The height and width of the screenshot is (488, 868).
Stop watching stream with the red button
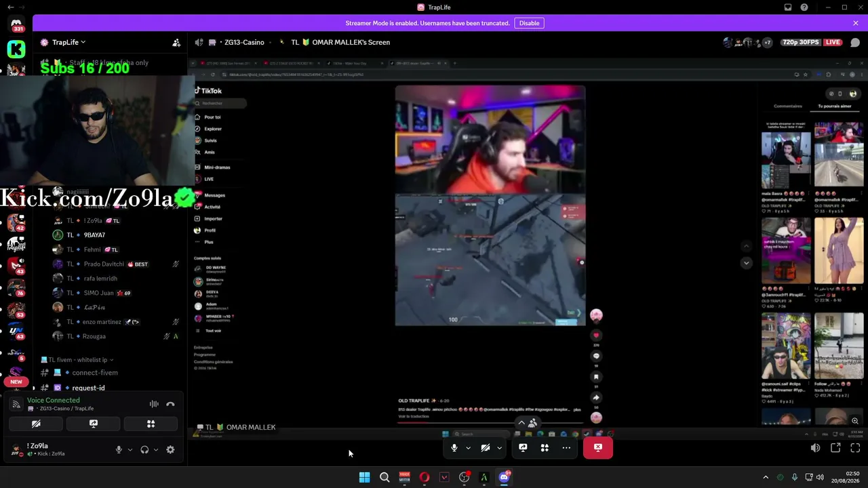click(597, 447)
